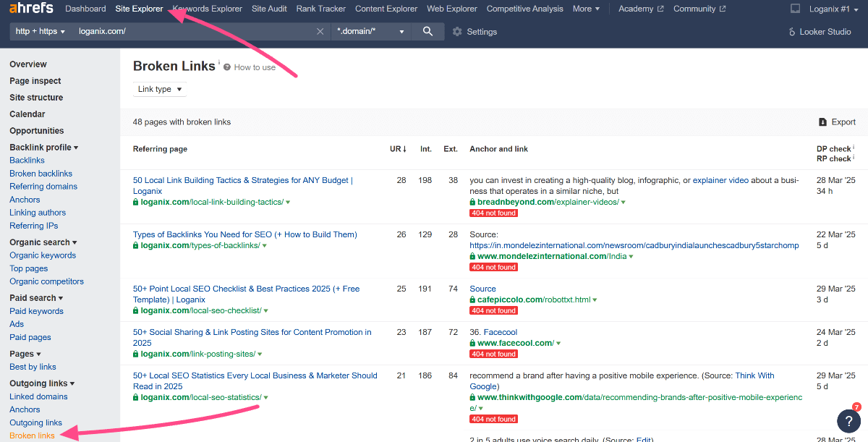The image size is (868, 442).
Task: Expand arrow next to cafepiccolo.com/robottxt.html
Action: [595, 300]
